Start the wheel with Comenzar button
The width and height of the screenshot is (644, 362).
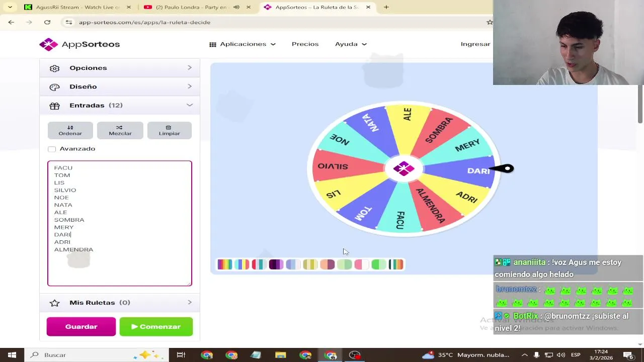[x=156, y=327]
